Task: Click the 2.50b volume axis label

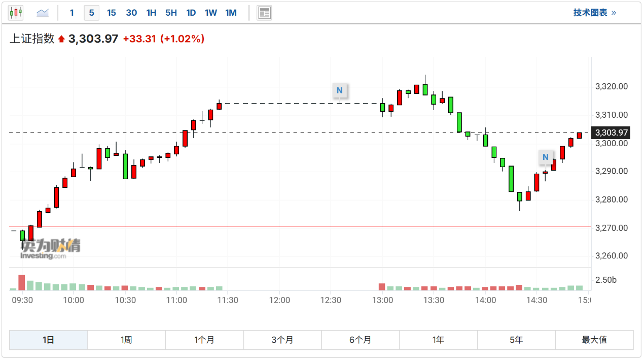Action: pos(606,280)
